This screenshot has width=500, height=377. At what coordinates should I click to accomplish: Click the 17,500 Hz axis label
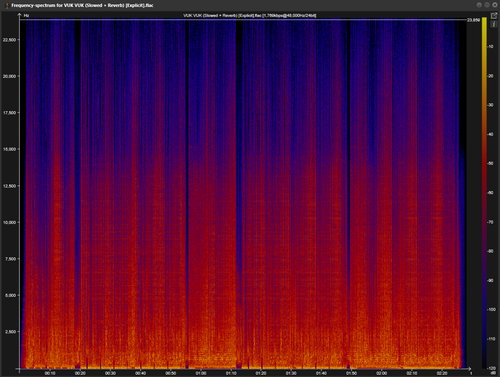coord(9,113)
